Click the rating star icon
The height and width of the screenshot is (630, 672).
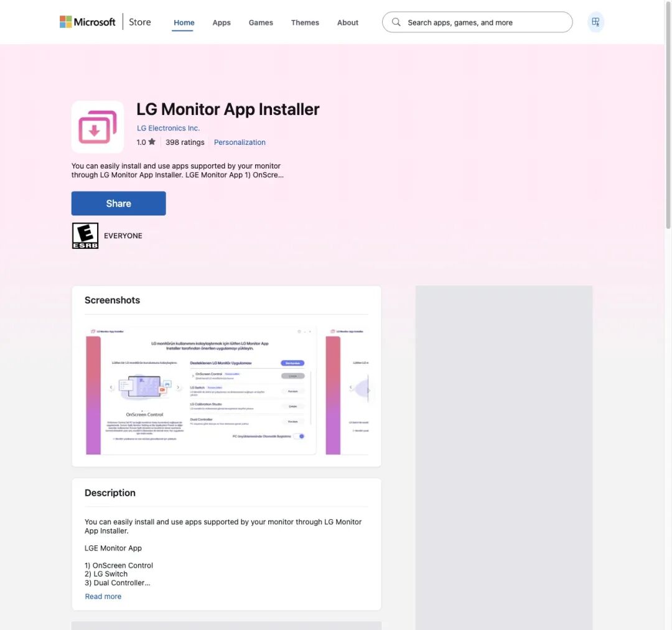(x=152, y=142)
